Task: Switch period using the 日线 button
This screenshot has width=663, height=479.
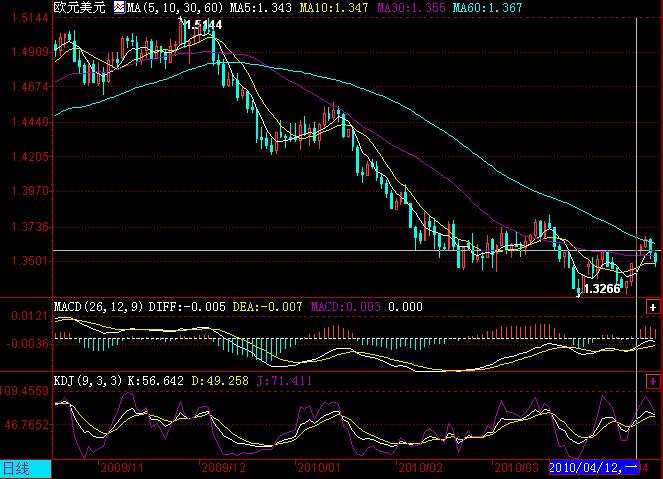Action: [x=26, y=469]
